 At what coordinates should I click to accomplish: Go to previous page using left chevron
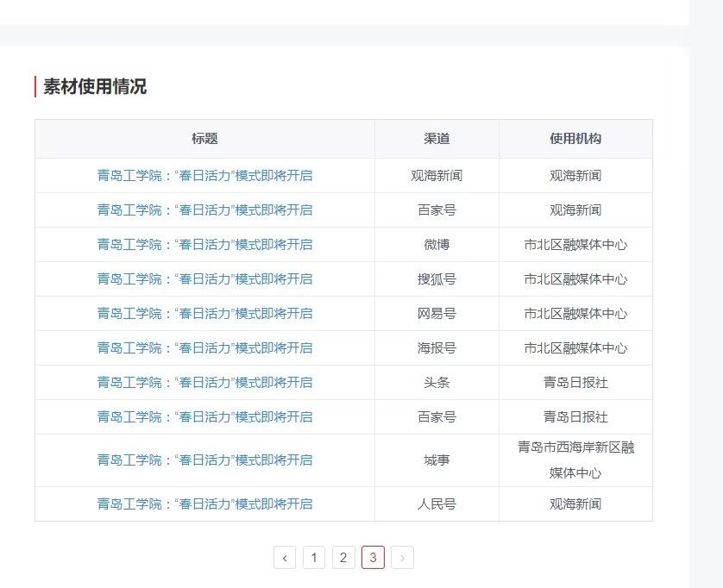coord(285,558)
